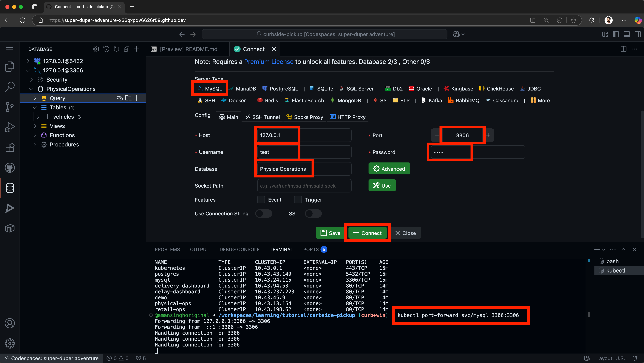Refresh the database connections list

[x=116, y=49]
